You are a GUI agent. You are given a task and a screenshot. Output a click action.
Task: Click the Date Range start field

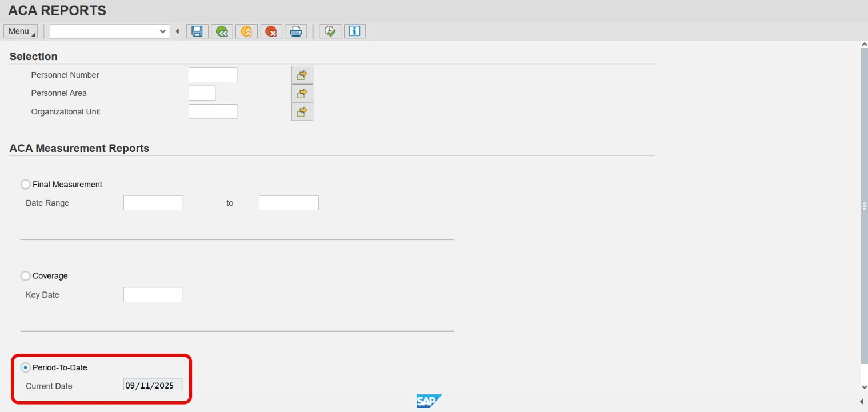coord(153,203)
